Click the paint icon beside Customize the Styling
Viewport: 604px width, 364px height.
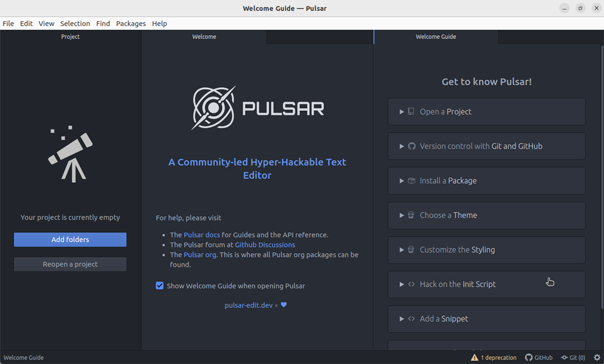[411, 250]
